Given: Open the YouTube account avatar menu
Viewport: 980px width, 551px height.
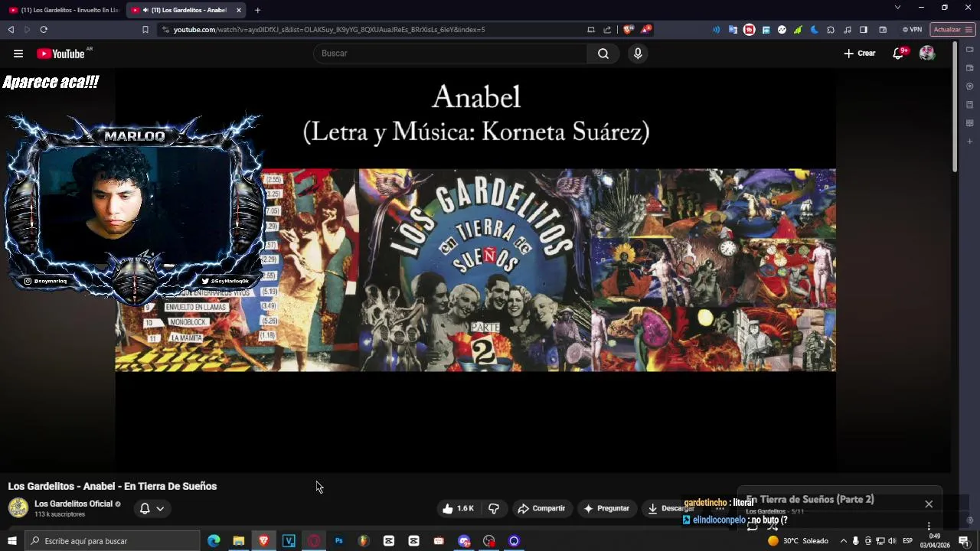Looking at the screenshot, I should click(927, 54).
